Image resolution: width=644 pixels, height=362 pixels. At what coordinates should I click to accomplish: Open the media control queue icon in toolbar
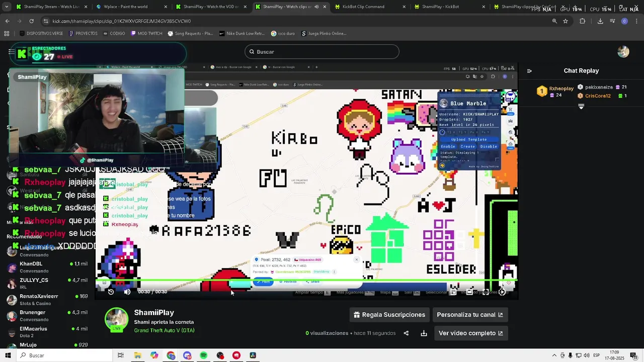coord(612,21)
